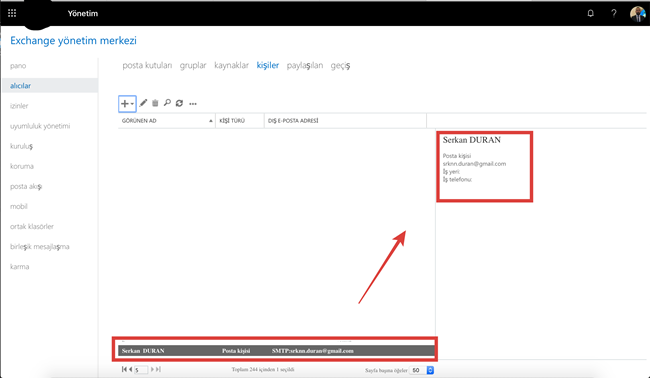Image resolution: width=650 pixels, height=378 pixels.
Task: Click the refresh icon
Action: (179, 103)
